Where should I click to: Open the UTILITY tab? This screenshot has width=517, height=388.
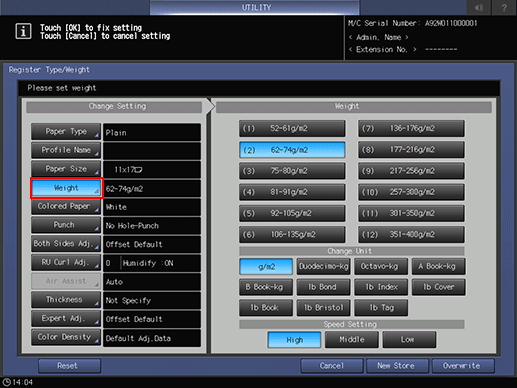(x=255, y=7)
